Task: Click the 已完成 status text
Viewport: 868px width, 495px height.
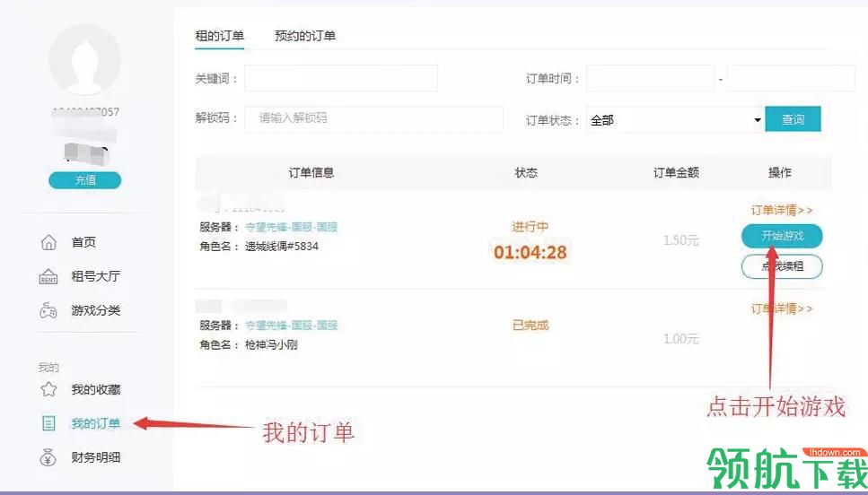Action: (530, 326)
